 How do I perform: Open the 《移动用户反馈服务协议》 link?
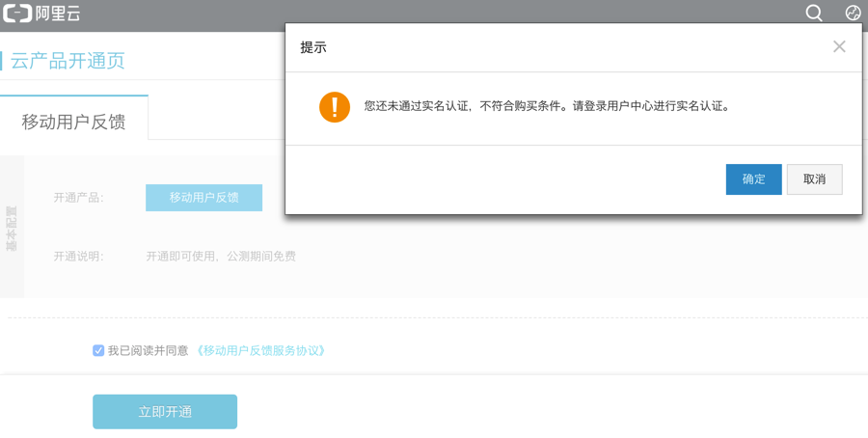[260, 350]
